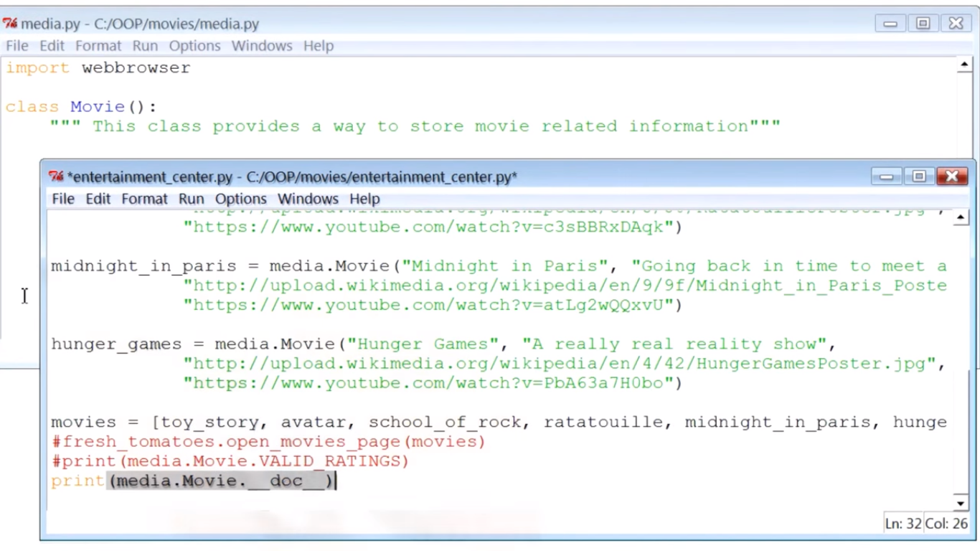Click the Ln: 32 status bar entry

(903, 524)
